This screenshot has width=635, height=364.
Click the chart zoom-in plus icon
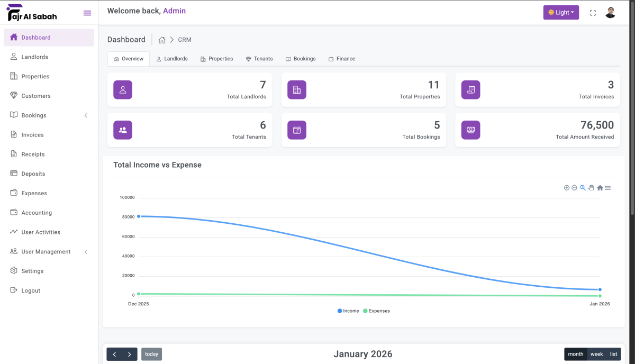coord(567,188)
